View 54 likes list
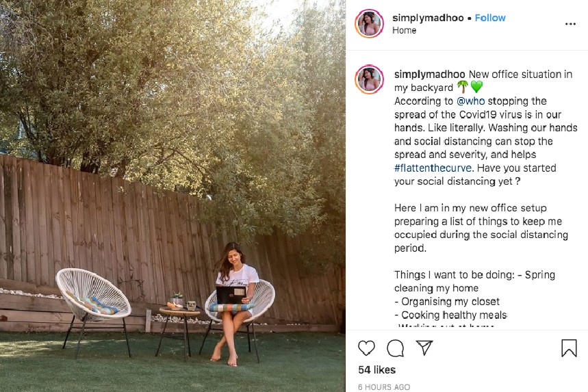This screenshot has height=392, width=588. [x=377, y=370]
